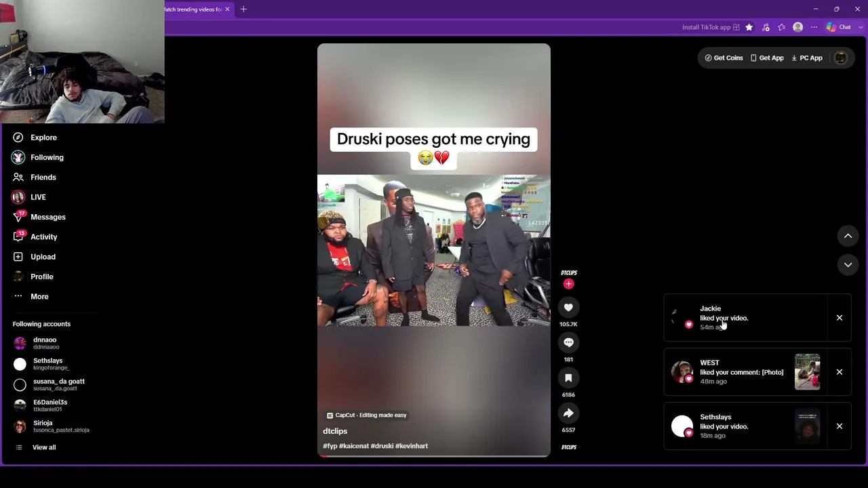Open the Copilot Chat button

pos(839,27)
